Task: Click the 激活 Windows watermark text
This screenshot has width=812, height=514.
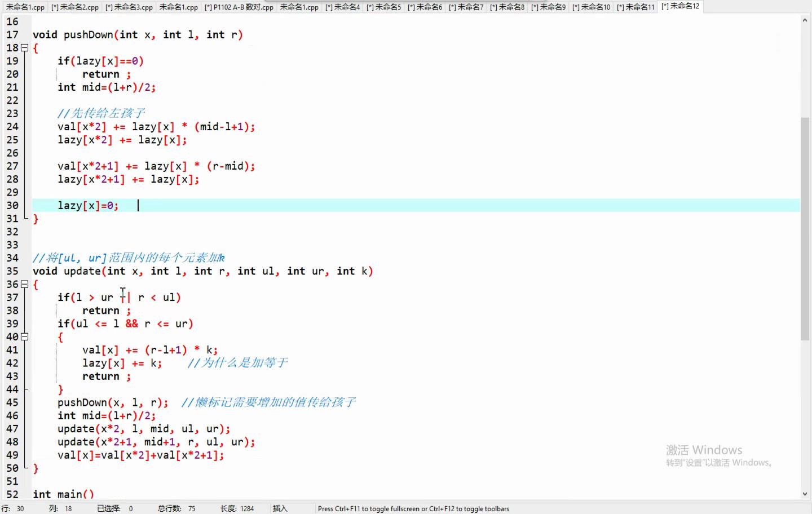Action: [704, 450]
